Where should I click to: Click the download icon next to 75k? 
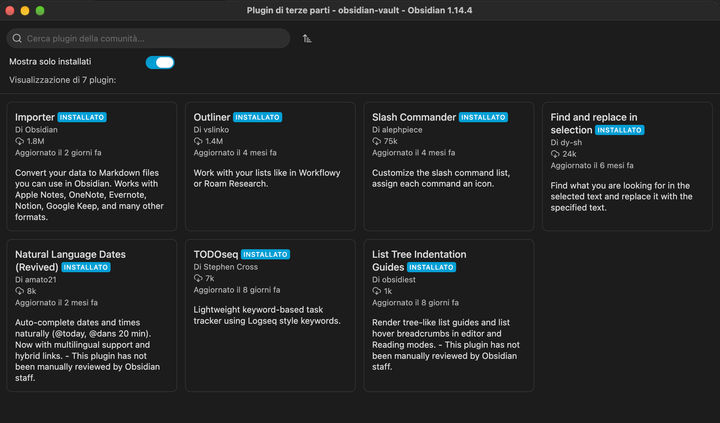pos(377,141)
